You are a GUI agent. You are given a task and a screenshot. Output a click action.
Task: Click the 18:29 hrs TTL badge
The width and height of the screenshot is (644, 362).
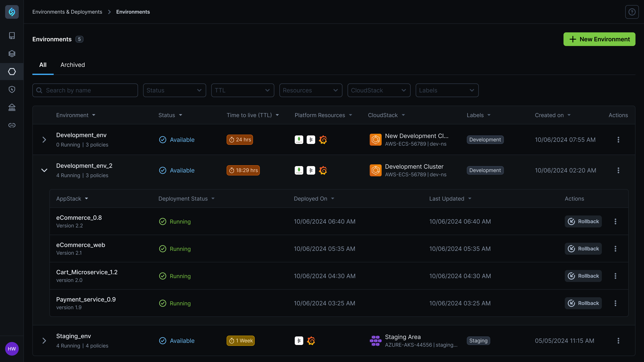pos(243,170)
